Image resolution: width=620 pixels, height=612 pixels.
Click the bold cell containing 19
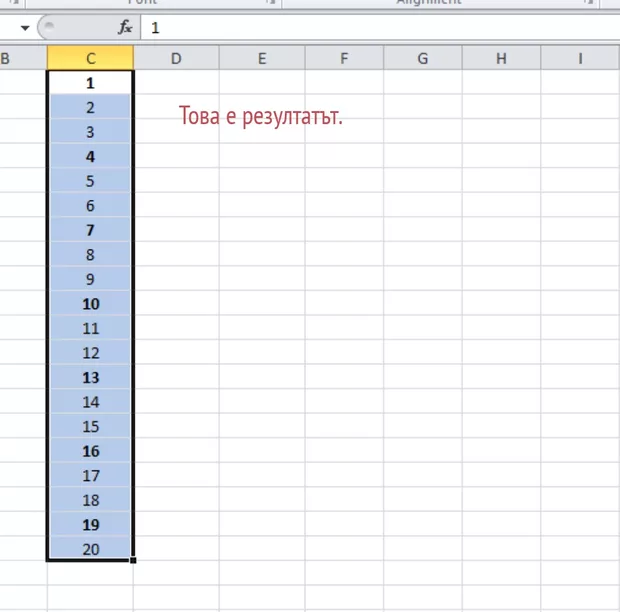click(90, 524)
